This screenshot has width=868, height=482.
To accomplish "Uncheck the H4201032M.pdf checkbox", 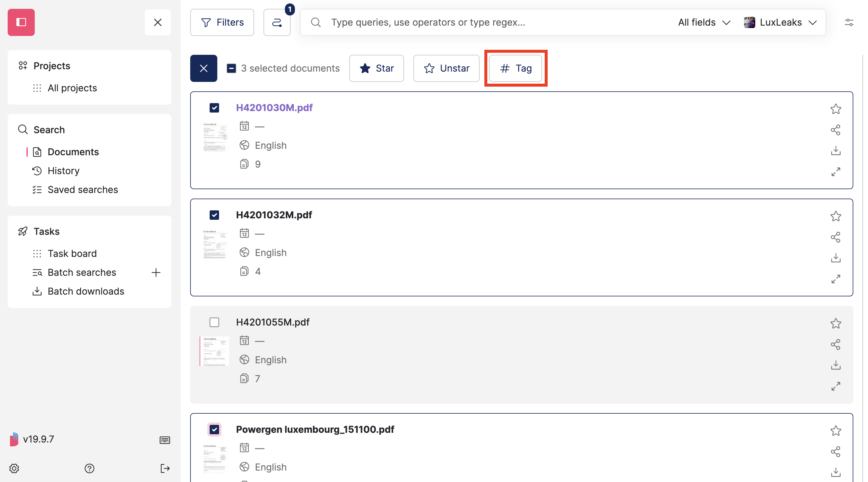I will (x=214, y=215).
